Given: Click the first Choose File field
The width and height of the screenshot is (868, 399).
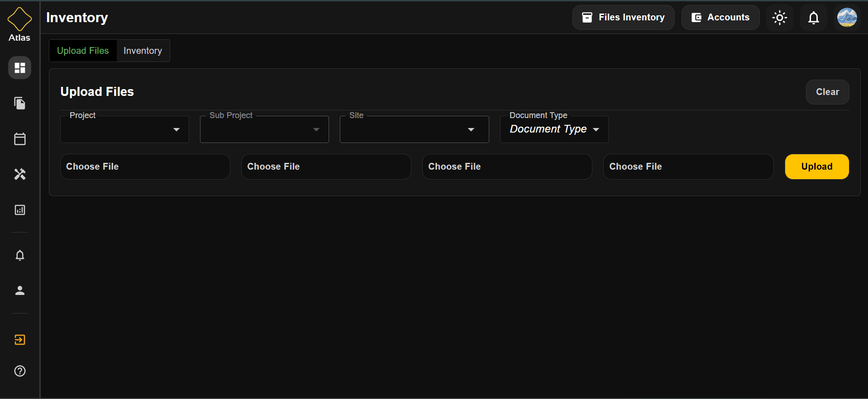Looking at the screenshot, I should coord(145,166).
